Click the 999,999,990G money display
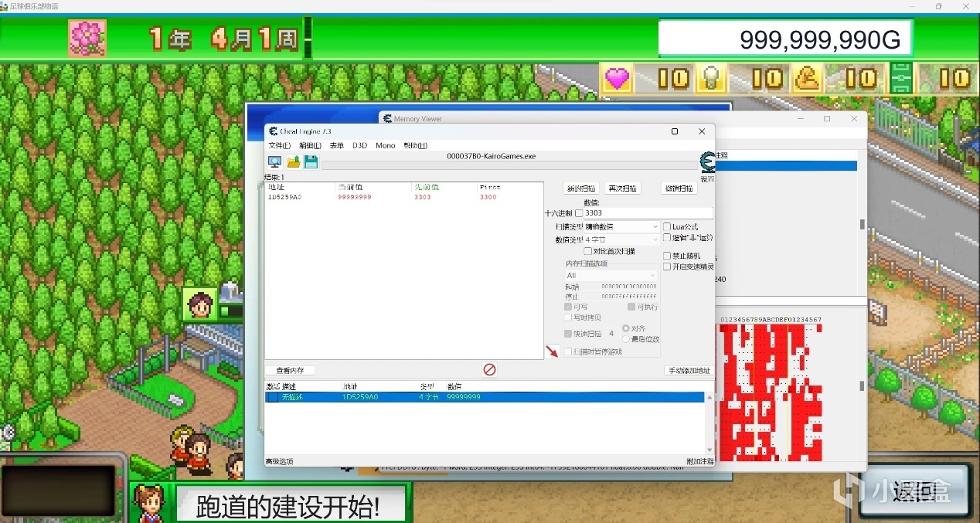Viewport: 980px width, 523px height. pyautogui.click(x=785, y=39)
